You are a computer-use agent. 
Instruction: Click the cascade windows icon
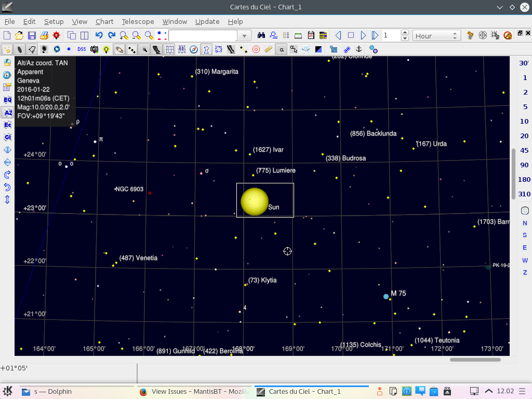[72, 36]
